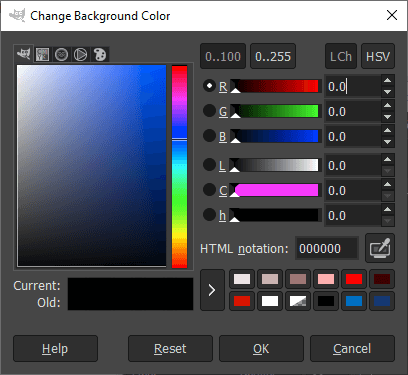Click the B value input field
Viewport: 408px width, 375px height.
353,136
